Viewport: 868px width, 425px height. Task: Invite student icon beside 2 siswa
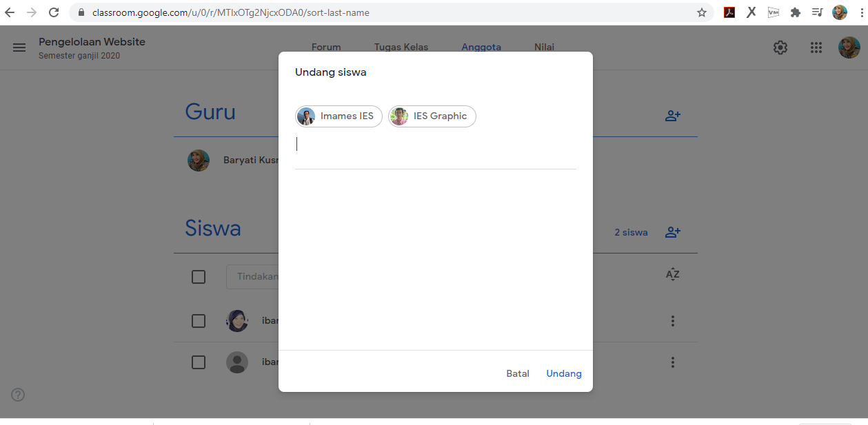click(673, 232)
